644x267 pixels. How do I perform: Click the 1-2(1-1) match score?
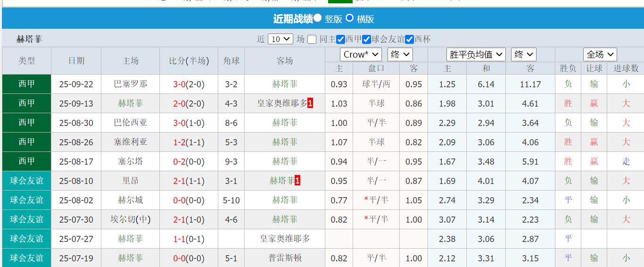coord(189,142)
